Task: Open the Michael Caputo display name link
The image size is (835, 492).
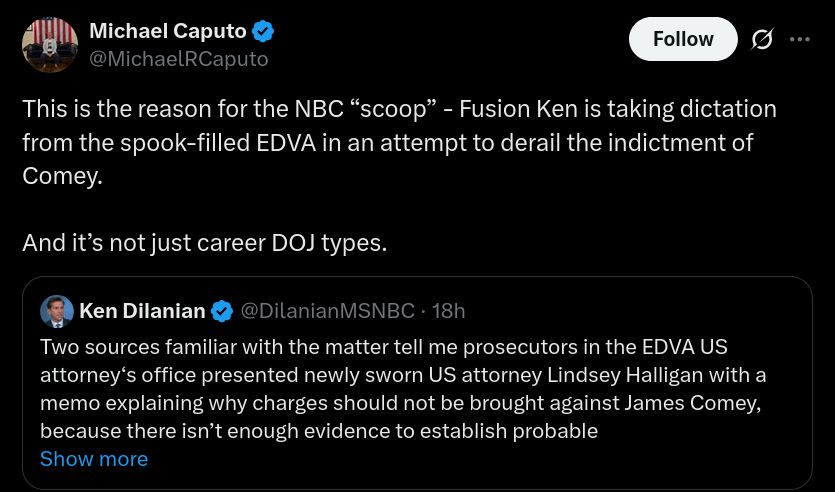Action: tap(168, 32)
